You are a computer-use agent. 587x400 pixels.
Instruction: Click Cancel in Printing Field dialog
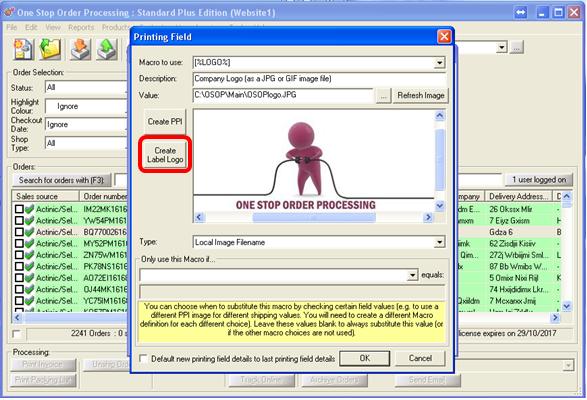420,358
